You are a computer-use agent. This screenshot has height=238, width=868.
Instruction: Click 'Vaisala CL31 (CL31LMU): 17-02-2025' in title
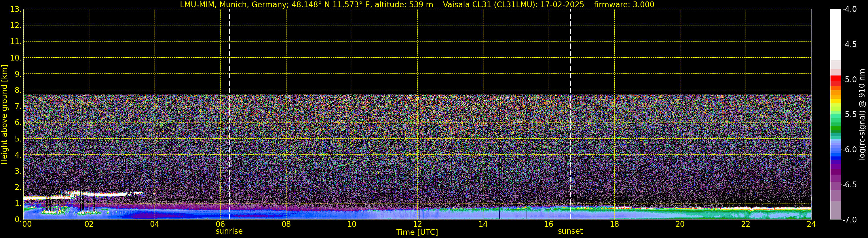(x=514, y=5)
